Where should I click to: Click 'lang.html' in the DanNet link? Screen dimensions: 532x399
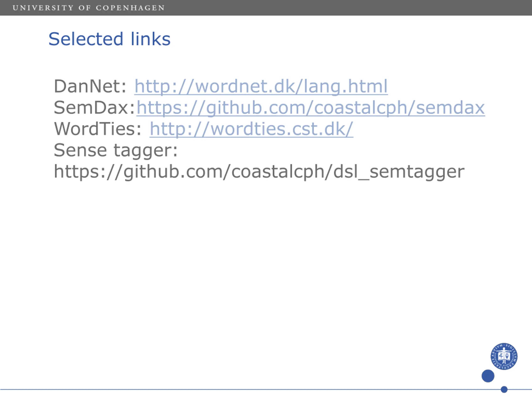tap(346, 86)
